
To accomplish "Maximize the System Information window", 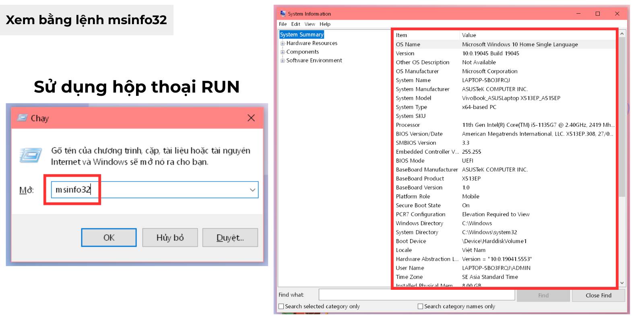I will pyautogui.click(x=598, y=14).
